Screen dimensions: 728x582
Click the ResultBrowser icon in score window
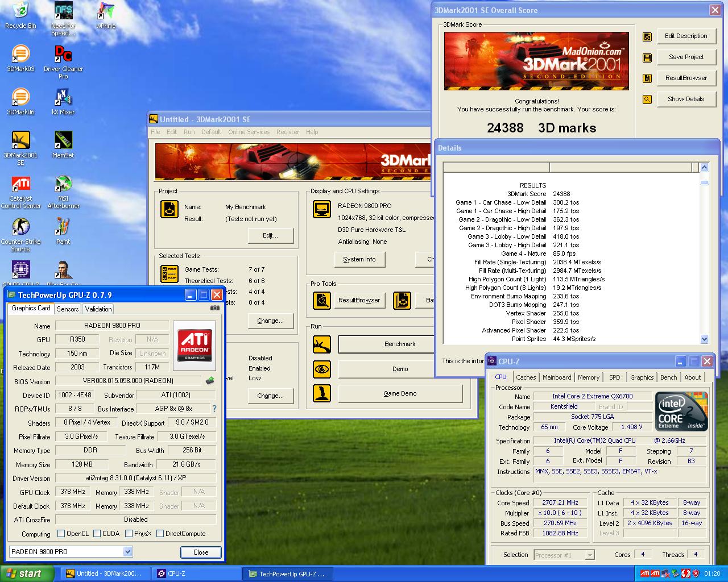(647, 78)
